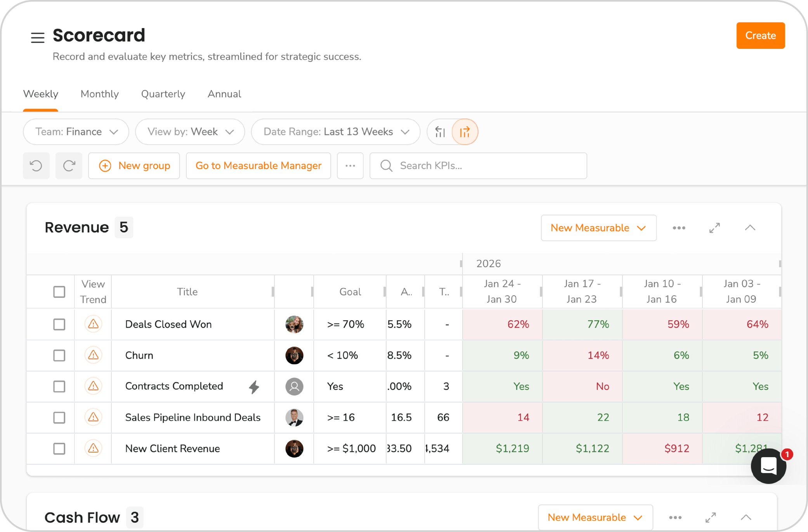Click owner avatar for Deals Closed Won
Screen dimensions: 808x532
(x=294, y=324)
